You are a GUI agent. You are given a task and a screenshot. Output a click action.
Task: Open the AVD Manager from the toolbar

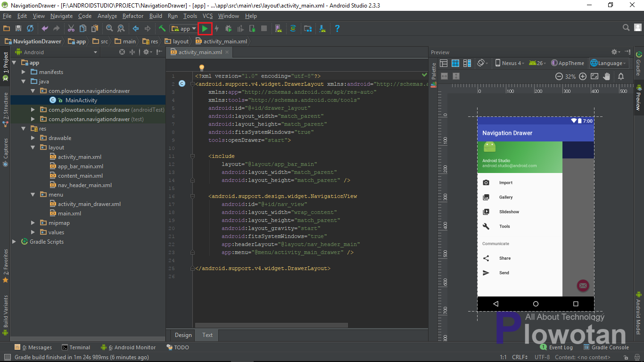click(278, 28)
